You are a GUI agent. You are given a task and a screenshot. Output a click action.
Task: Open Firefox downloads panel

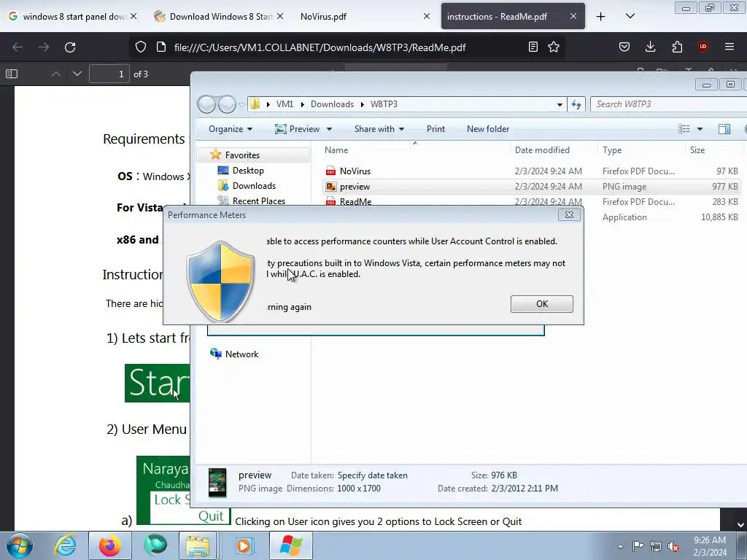(x=650, y=47)
